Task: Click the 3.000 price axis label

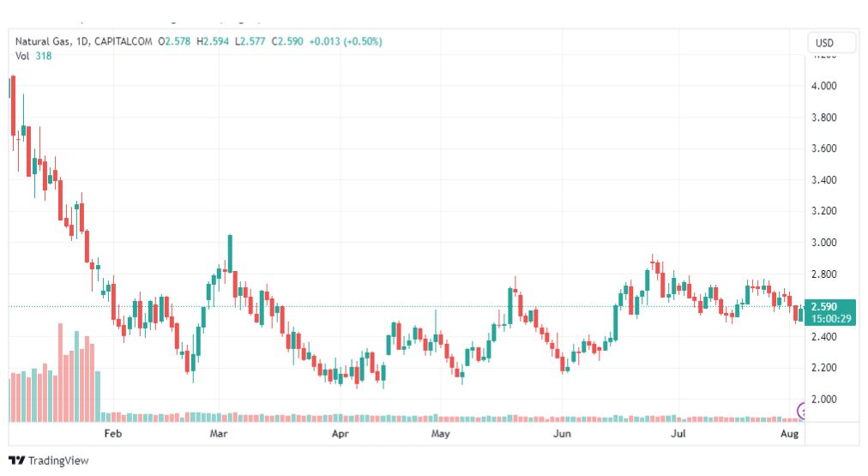Action: tap(823, 243)
